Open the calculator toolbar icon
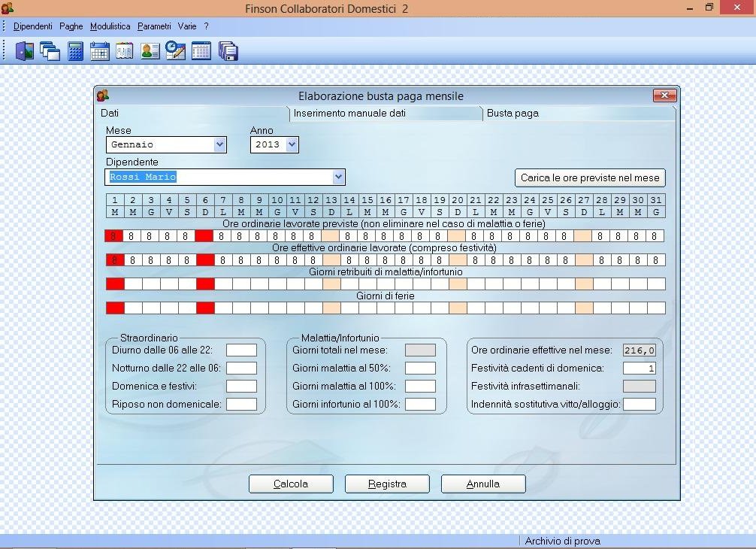Screen dimensions: 756x549 point(75,51)
